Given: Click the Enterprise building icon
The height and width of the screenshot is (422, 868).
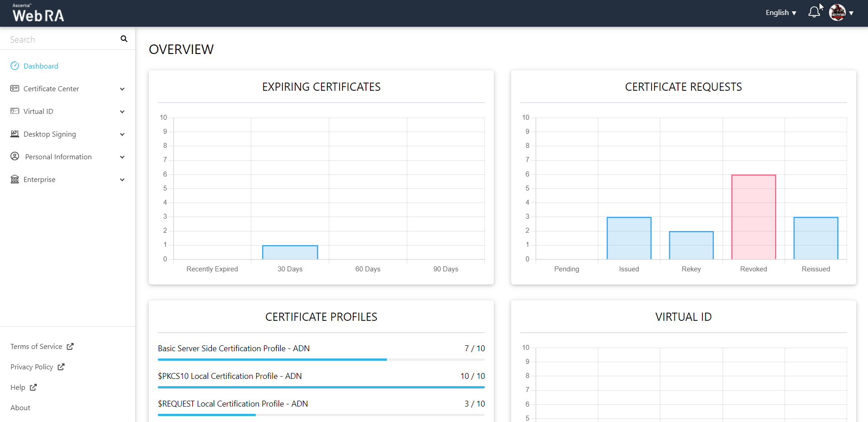Looking at the screenshot, I should (15, 179).
